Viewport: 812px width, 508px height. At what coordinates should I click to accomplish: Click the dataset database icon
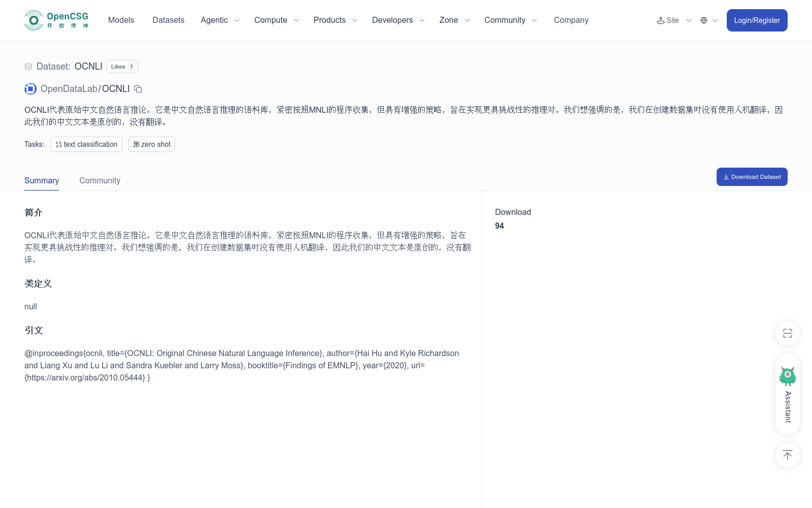pos(28,67)
